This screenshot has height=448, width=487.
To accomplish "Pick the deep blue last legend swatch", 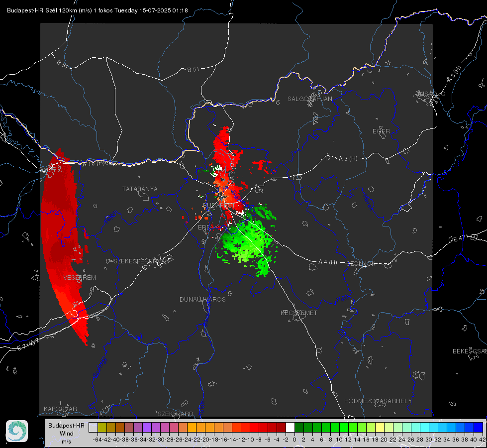I will point(479,427).
